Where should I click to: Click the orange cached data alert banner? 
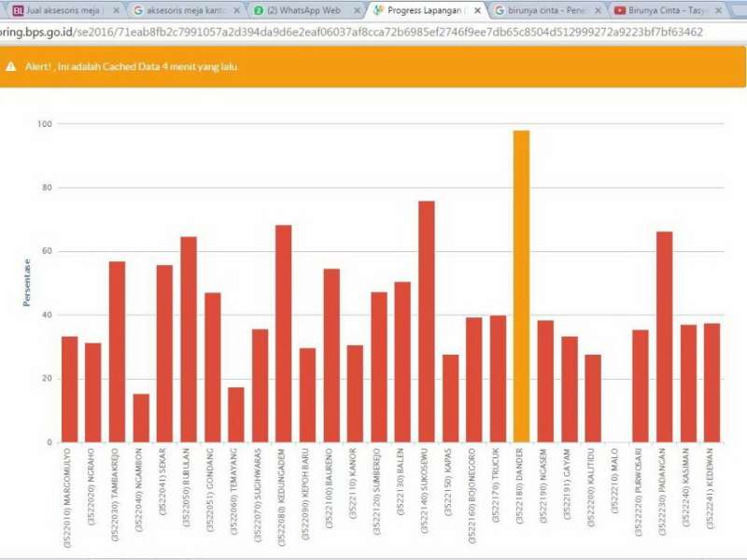373,67
